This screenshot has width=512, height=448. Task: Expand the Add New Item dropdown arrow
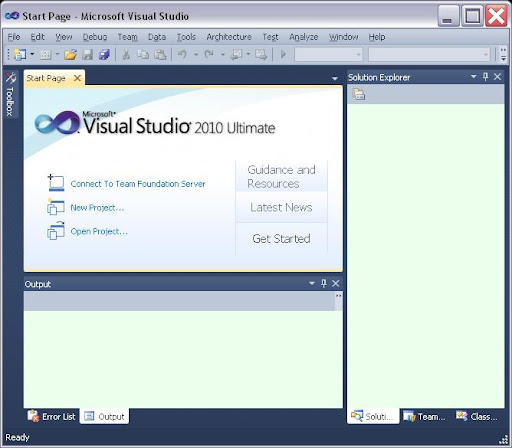point(57,54)
